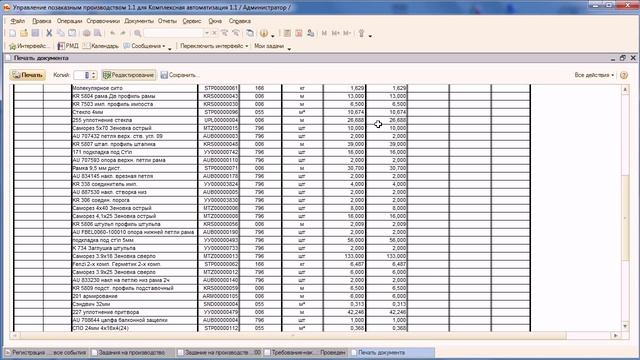640x360 pixels.
Task: Switch to Требование-нак... Проведен tab
Action: (306, 352)
